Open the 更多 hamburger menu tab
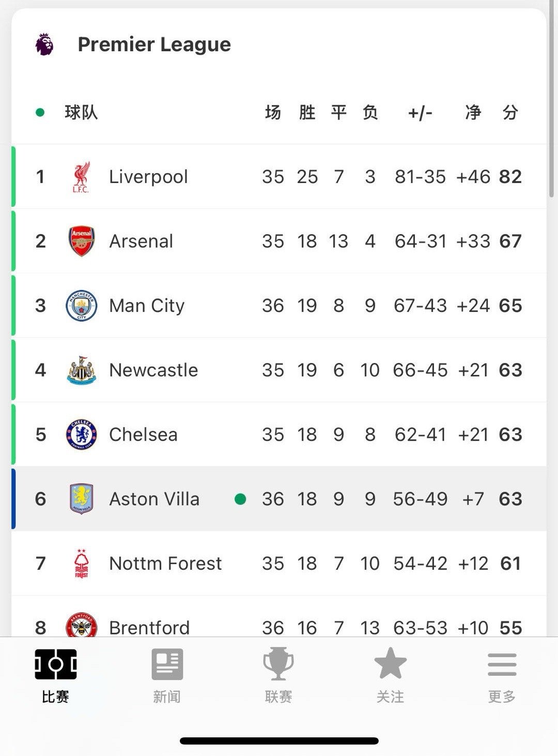The height and width of the screenshot is (756, 558). coord(502,676)
